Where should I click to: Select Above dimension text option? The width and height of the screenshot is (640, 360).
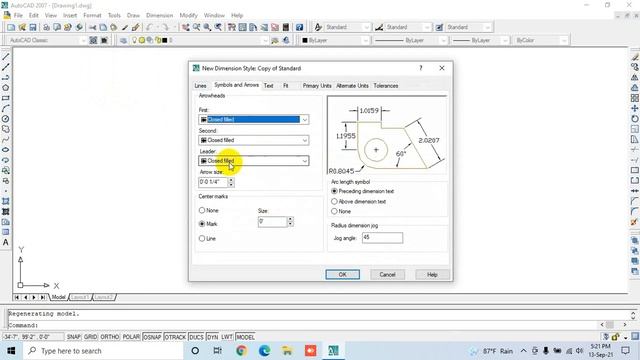(334, 202)
